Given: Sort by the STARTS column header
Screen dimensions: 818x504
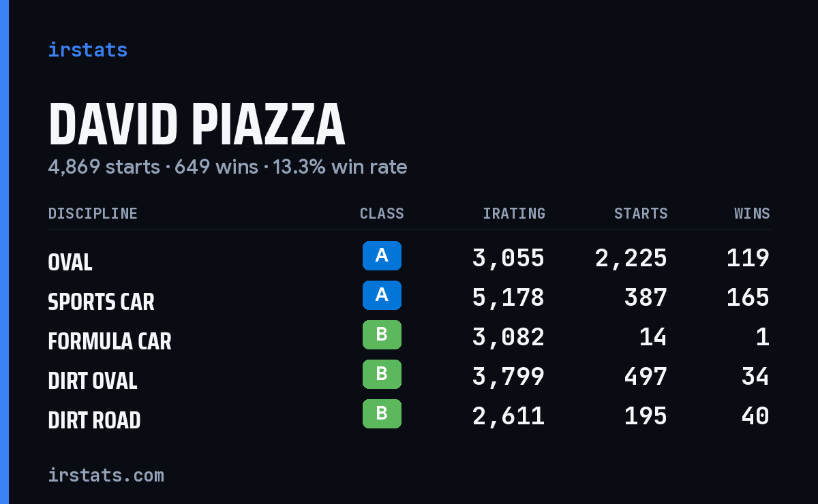Looking at the screenshot, I should point(641,214).
